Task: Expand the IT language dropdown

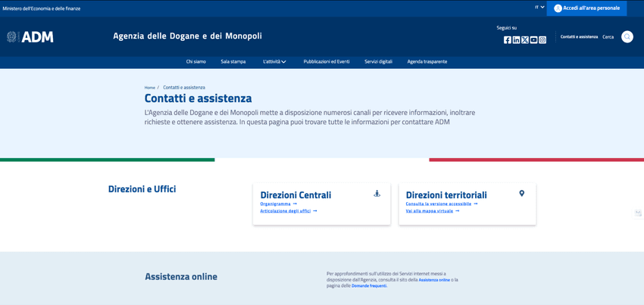Action: 539,8
